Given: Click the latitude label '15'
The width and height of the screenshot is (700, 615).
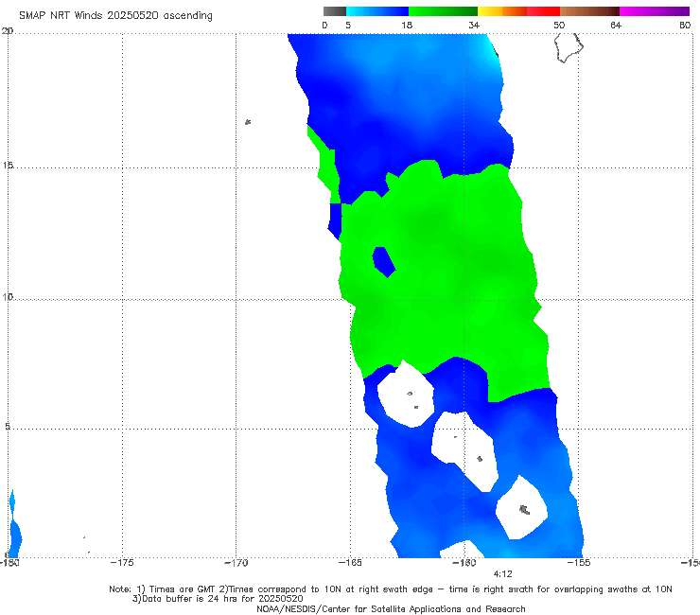Looking at the screenshot, I should click(8, 166).
